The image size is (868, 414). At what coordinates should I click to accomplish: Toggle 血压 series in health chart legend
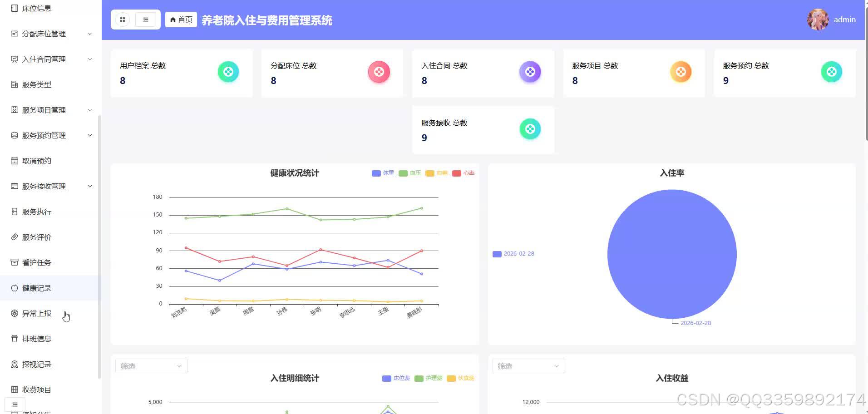(x=409, y=173)
